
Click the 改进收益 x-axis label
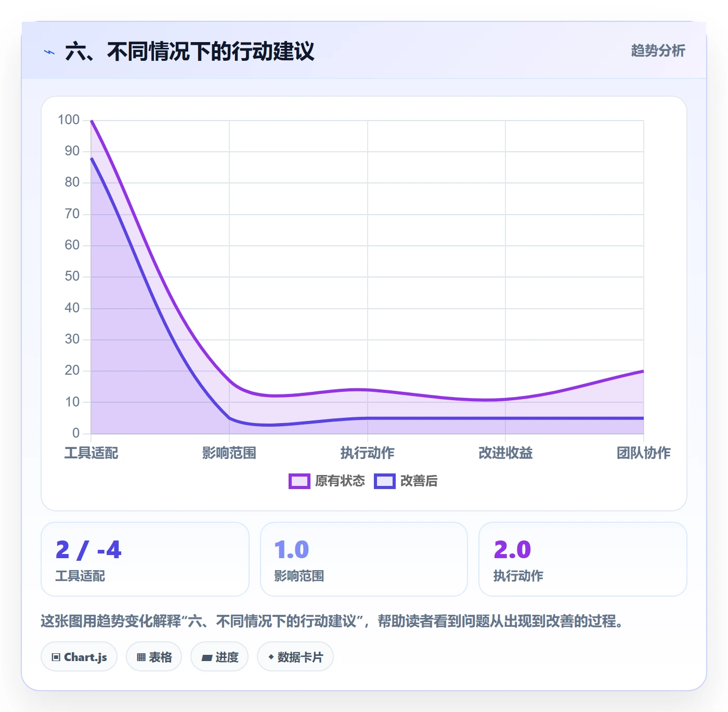click(505, 453)
